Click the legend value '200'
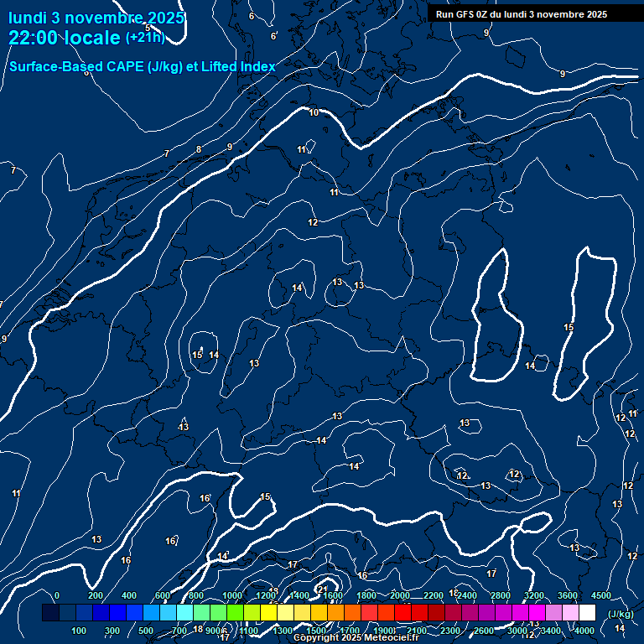The height and width of the screenshot is (644, 644). [x=96, y=595]
